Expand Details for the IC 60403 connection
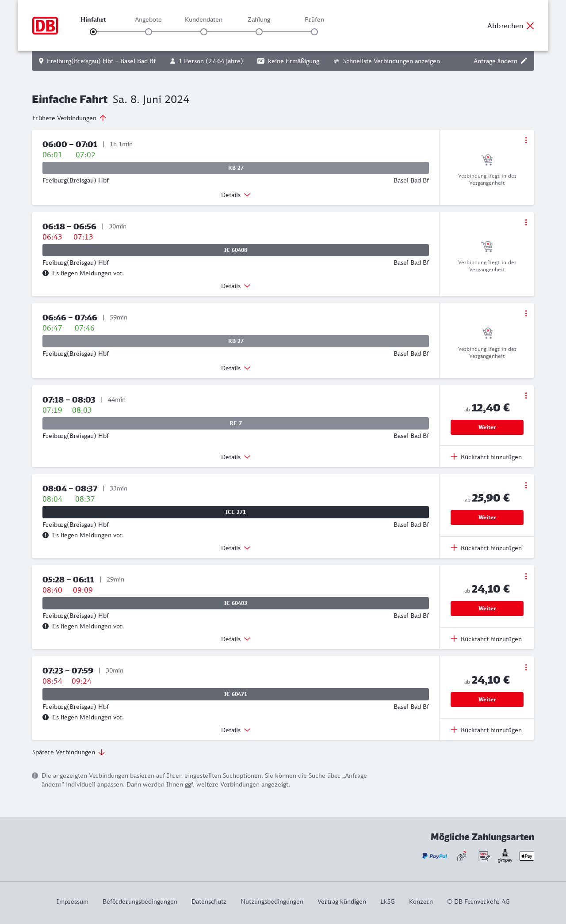Viewport: 566px width, 924px height. tap(235, 639)
